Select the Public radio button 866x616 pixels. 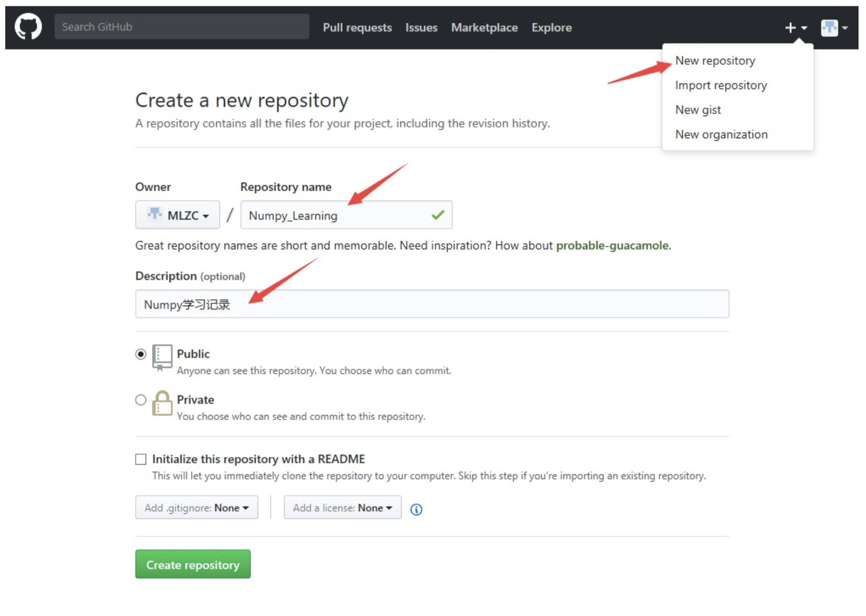coord(141,354)
